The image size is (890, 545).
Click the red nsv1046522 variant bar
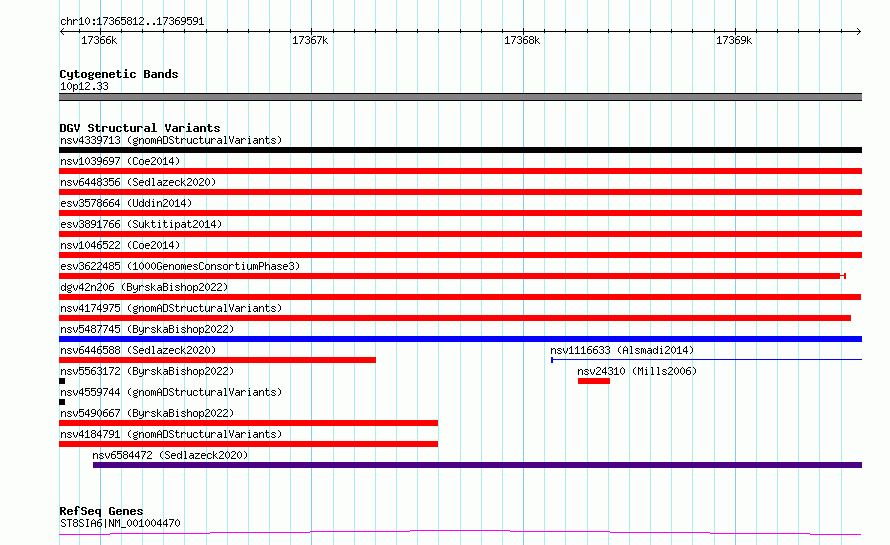(460, 255)
